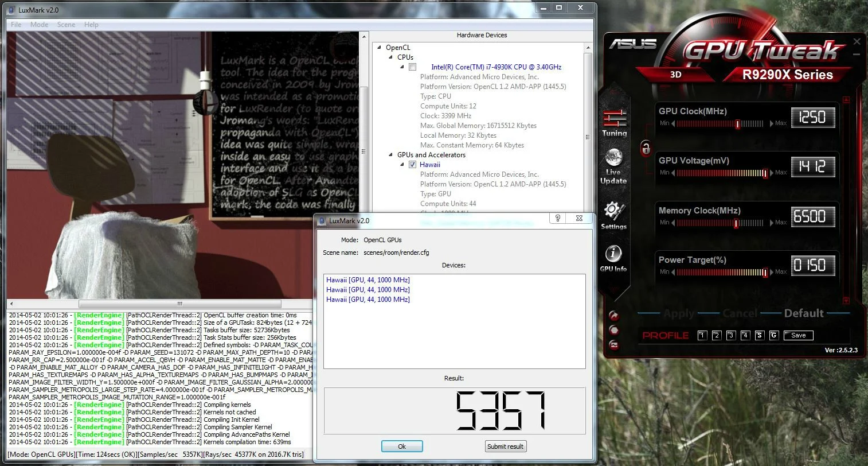This screenshot has height=466, width=868.
Task: Click the Hardware Devices scrollbar up arrow
Action: 588,48
